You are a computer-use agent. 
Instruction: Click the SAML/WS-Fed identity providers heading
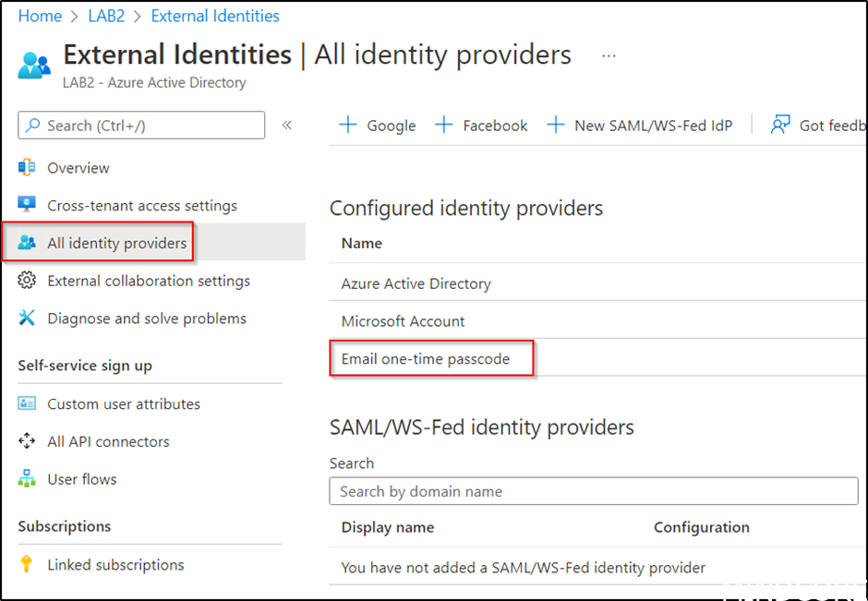(482, 427)
